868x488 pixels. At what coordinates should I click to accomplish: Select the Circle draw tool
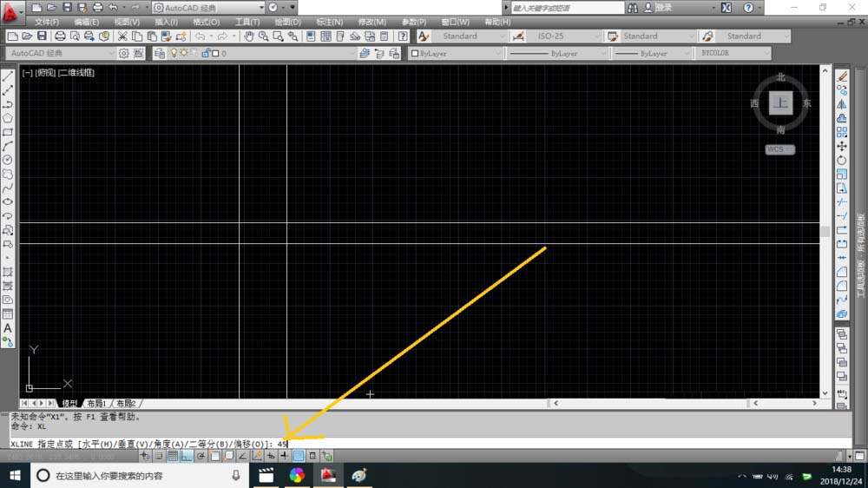pyautogui.click(x=8, y=160)
